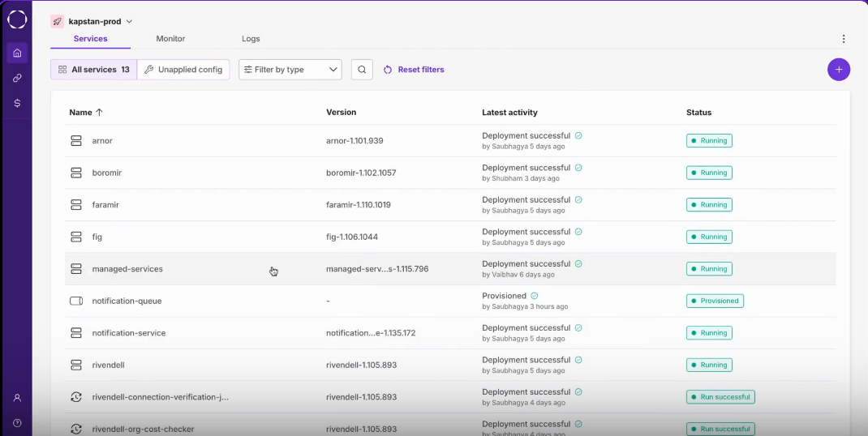Click the user profile icon in sidebar

pyautogui.click(x=17, y=398)
